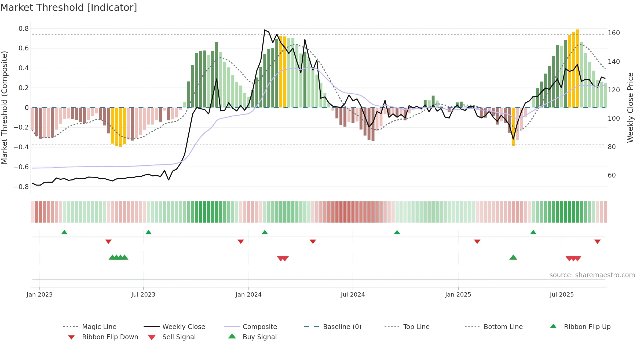Image resolution: width=644 pixels, height=362 pixels.
Task: Toggle the Weekly Close legend entry
Action: pyautogui.click(x=174, y=327)
